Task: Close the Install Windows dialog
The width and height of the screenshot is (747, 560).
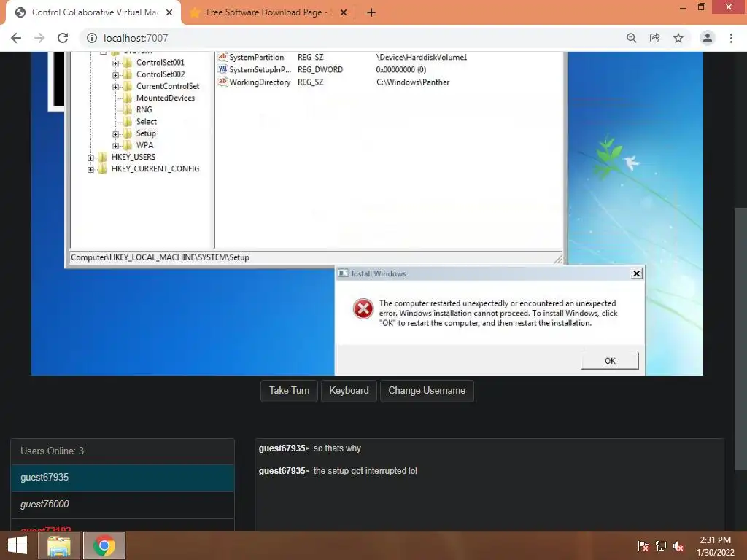Action: [636, 273]
